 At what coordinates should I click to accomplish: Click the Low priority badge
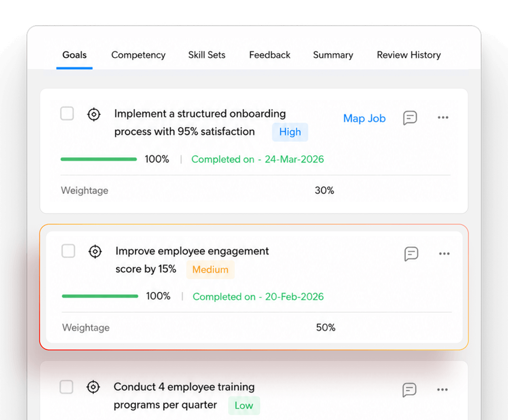pyautogui.click(x=244, y=406)
